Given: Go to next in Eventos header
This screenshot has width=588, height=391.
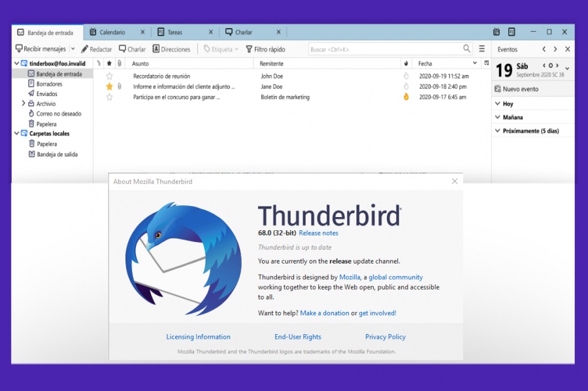Looking at the screenshot, I should click(x=555, y=49).
